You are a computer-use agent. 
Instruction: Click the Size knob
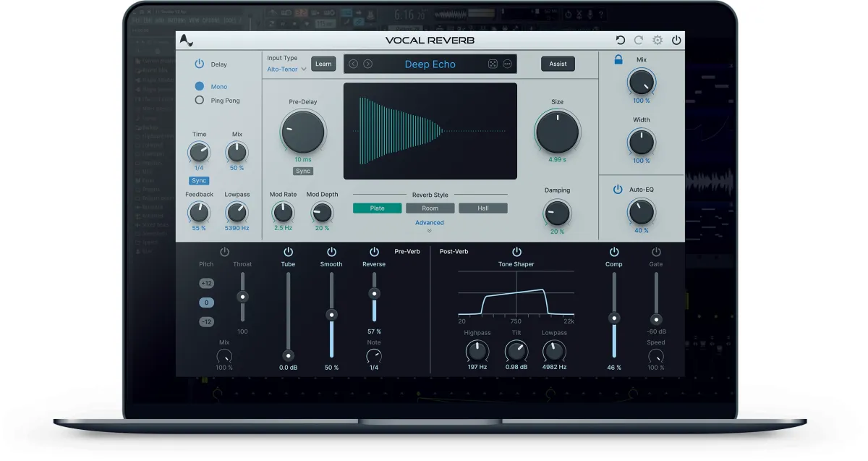[557, 132]
